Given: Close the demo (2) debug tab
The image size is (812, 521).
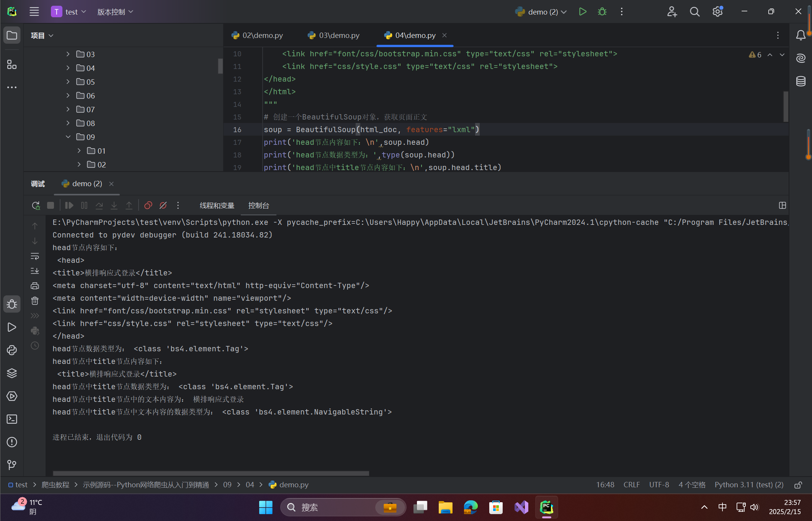Looking at the screenshot, I should coord(111,184).
